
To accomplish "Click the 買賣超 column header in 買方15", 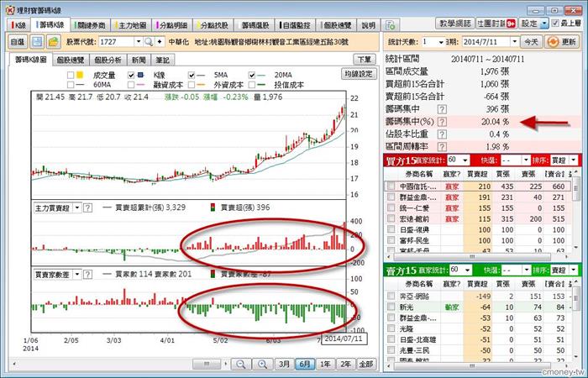I will [x=476, y=174].
